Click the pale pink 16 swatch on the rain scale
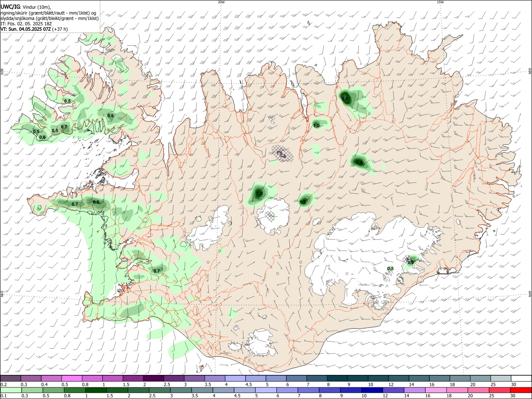Screen dimensions: 532x399 [x=436, y=390]
